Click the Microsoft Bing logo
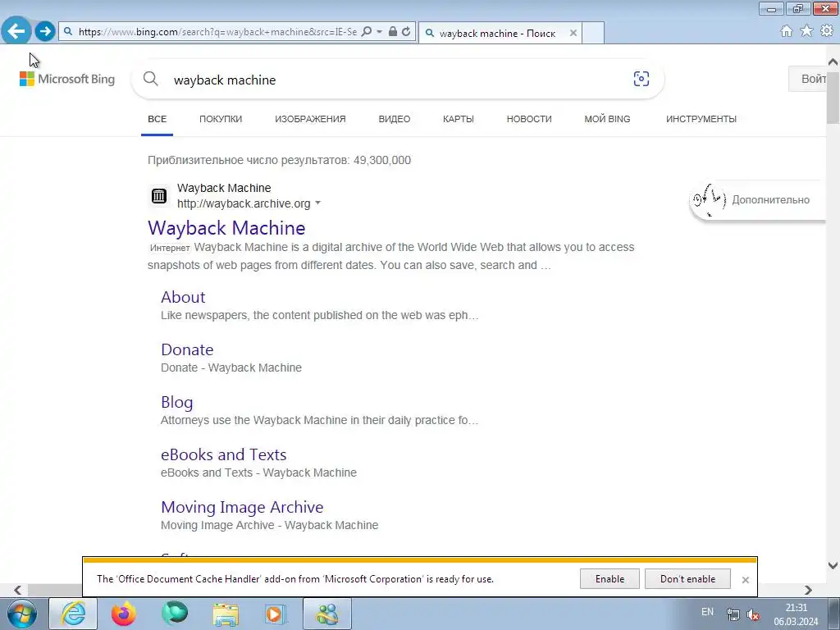Viewport: 840px width, 630px height. click(67, 79)
